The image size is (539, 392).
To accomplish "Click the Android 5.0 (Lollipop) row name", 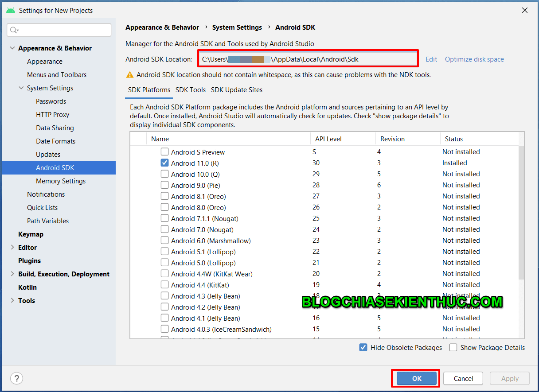I will tap(203, 263).
